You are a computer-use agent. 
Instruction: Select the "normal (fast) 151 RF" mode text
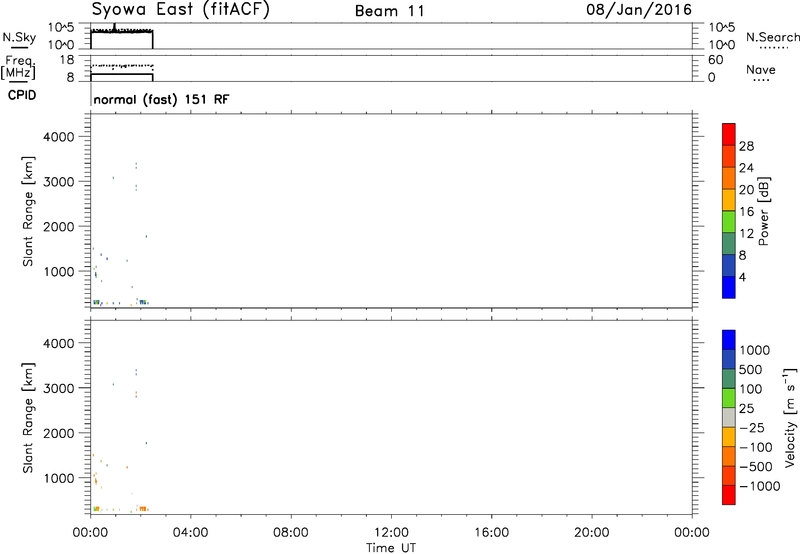coord(161,99)
